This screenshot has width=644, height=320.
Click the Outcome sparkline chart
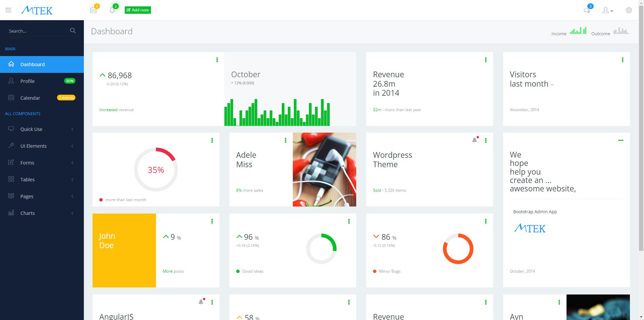621,31
